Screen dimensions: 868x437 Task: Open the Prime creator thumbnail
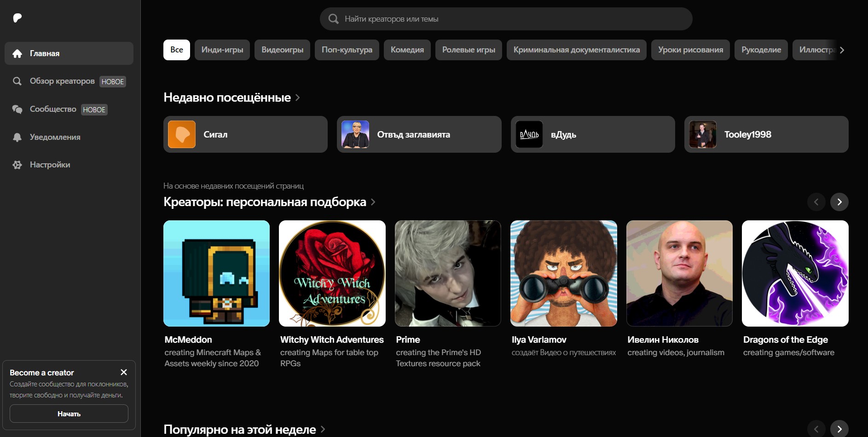point(448,273)
